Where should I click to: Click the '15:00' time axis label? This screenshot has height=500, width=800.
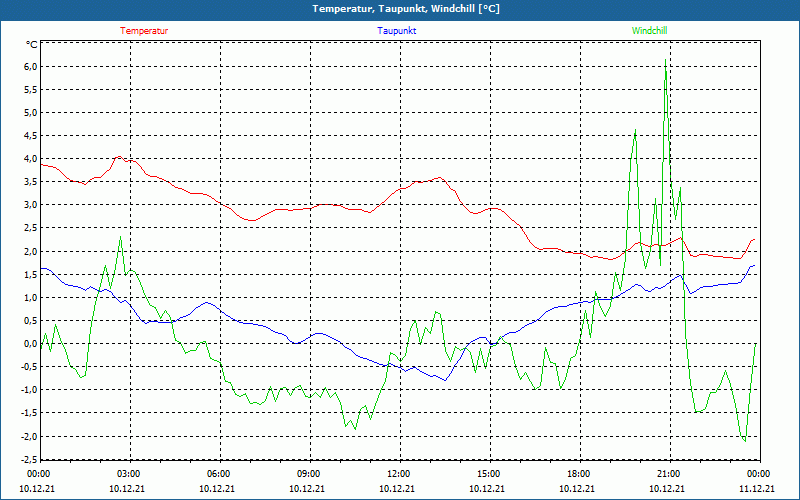[x=488, y=473]
